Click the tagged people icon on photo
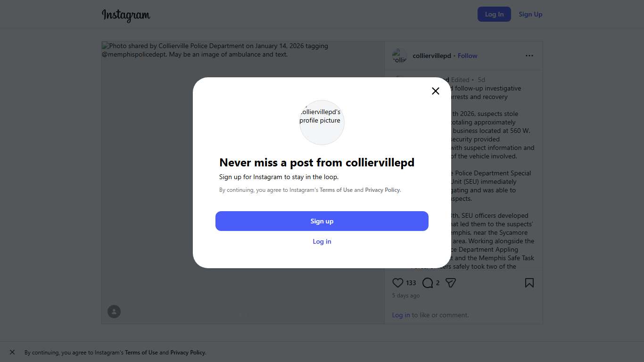The image size is (644, 362). [x=114, y=312]
